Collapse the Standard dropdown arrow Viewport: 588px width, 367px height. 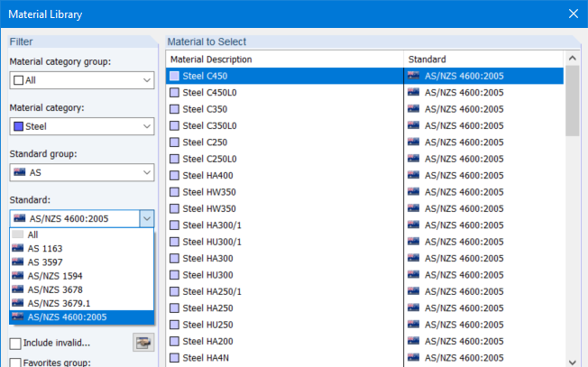coord(147,218)
